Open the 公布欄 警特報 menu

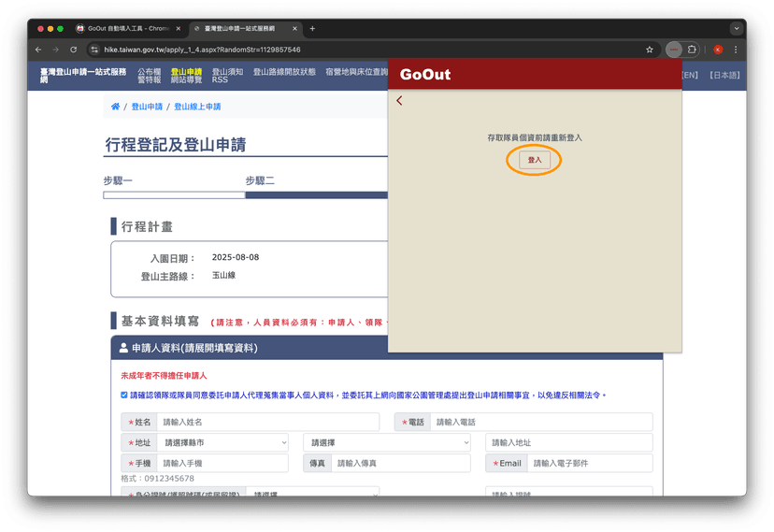pyautogui.click(x=149, y=76)
